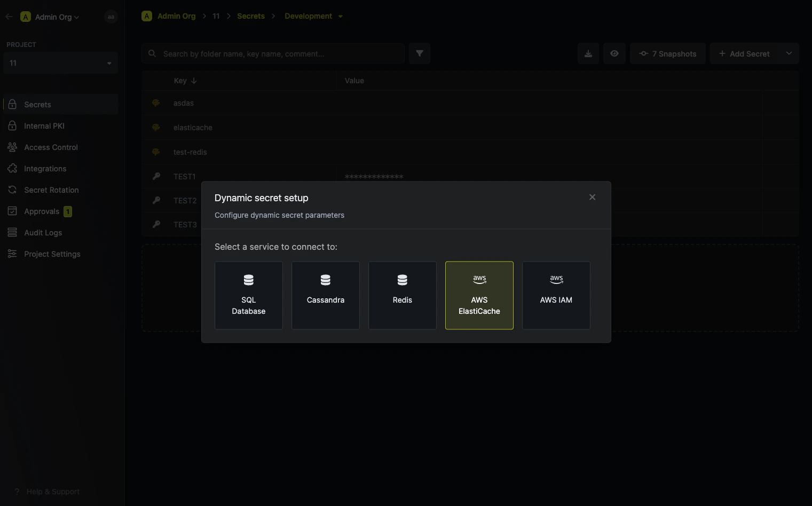Viewport: 812px width, 506px height.
Task: Click the SQL Database stack icon
Action: pos(249,280)
